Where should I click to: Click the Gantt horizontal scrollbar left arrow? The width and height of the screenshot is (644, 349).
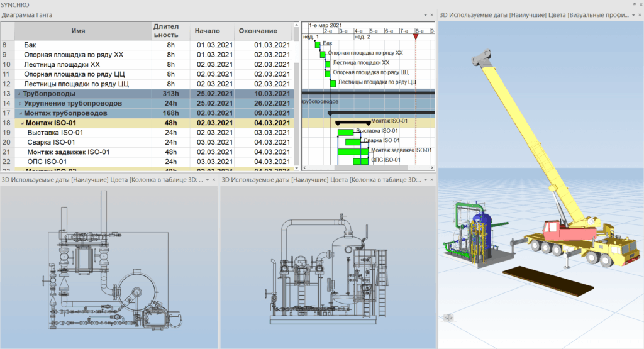304,167
